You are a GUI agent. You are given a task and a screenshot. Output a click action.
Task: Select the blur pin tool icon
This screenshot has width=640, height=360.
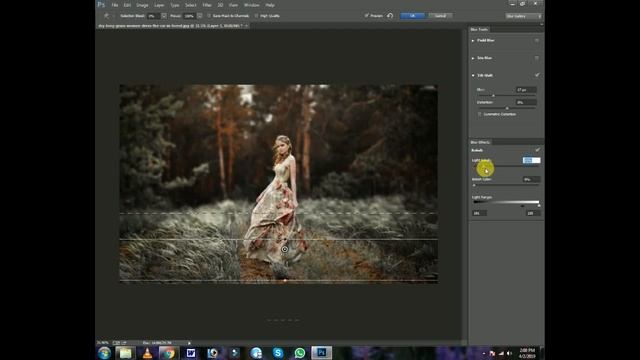tap(107, 16)
